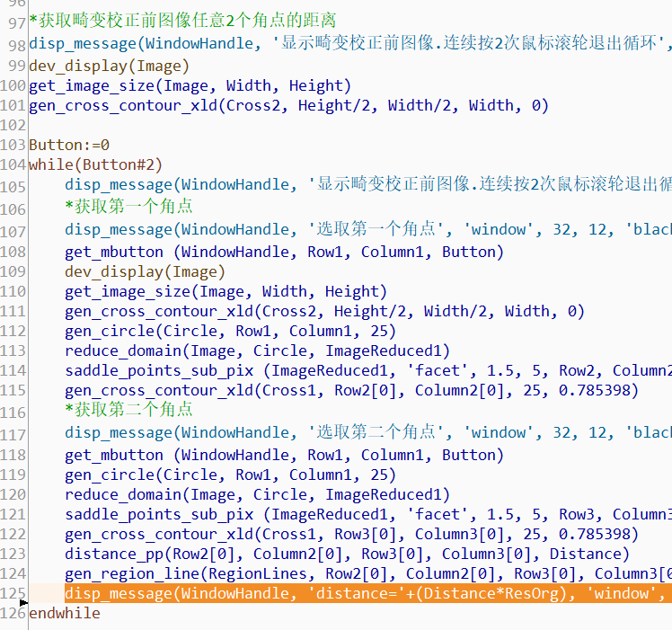Click the gen_cross_contour_xld Cross2 call on line 101

[x=288, y=105]
